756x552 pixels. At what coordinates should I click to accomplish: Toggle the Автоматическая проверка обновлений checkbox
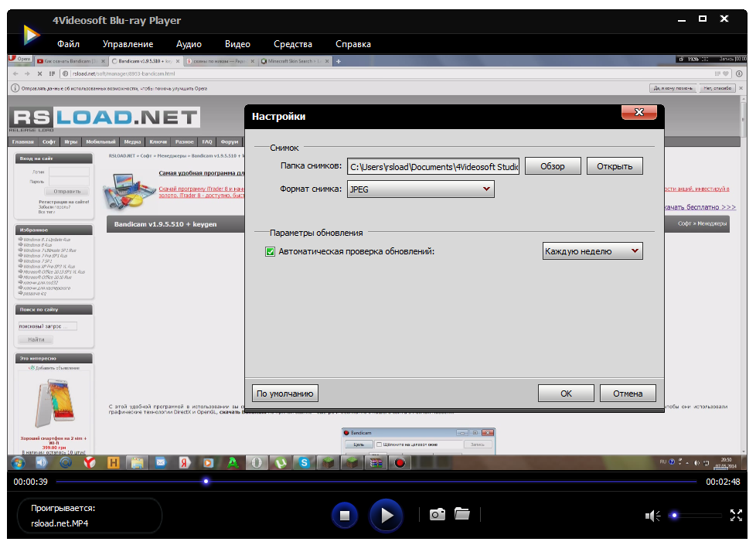pyautogui.click(x=270, y=251)
